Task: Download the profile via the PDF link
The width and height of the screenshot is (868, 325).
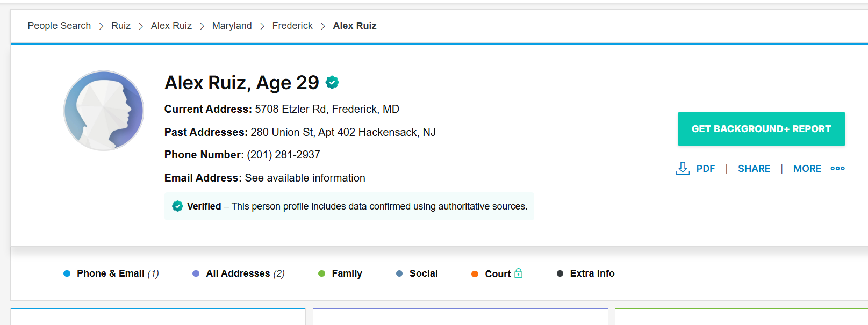Action: [x=705, y=169]
